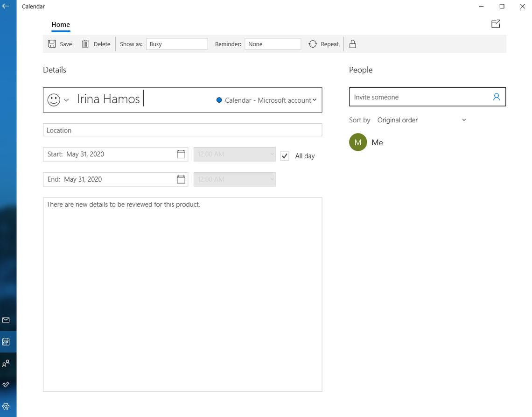The height and width of the screenshot is (417, 532).
Task: Click the Repeat circular arrows icon
Action: [313, 44]
